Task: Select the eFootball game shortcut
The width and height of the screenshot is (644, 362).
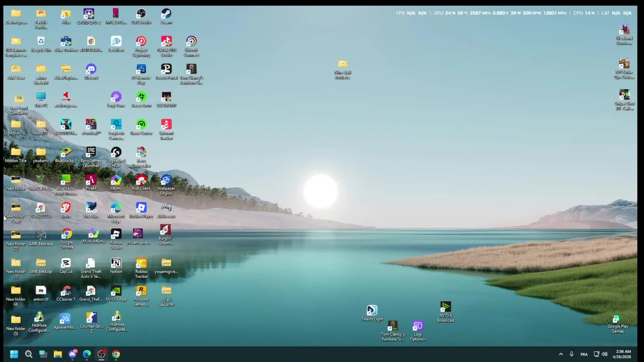Action: [x=91, y=127]
